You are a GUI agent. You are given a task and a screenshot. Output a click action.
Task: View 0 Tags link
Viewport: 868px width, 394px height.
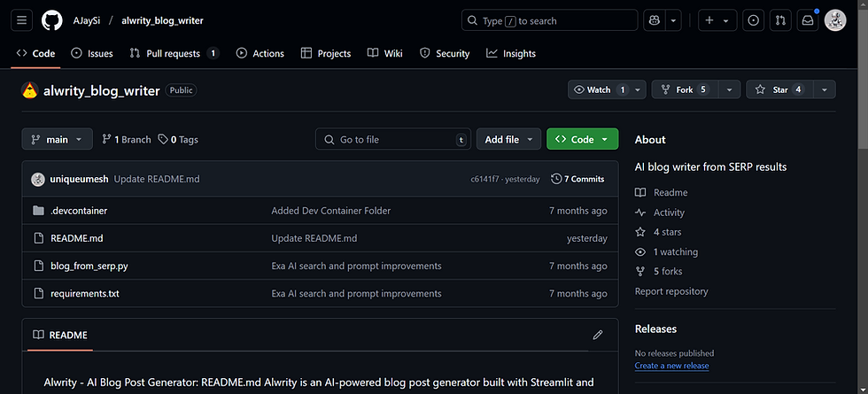coord(178,140)
